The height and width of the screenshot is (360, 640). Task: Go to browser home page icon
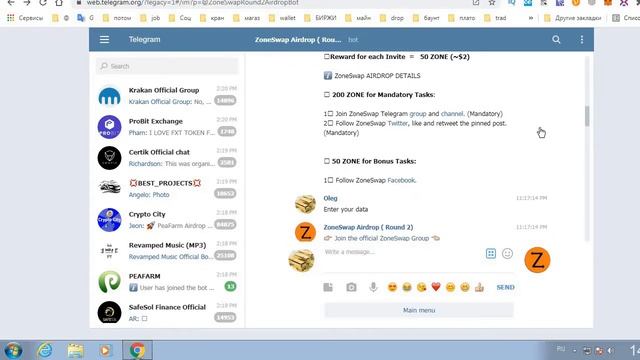[59, 3]
